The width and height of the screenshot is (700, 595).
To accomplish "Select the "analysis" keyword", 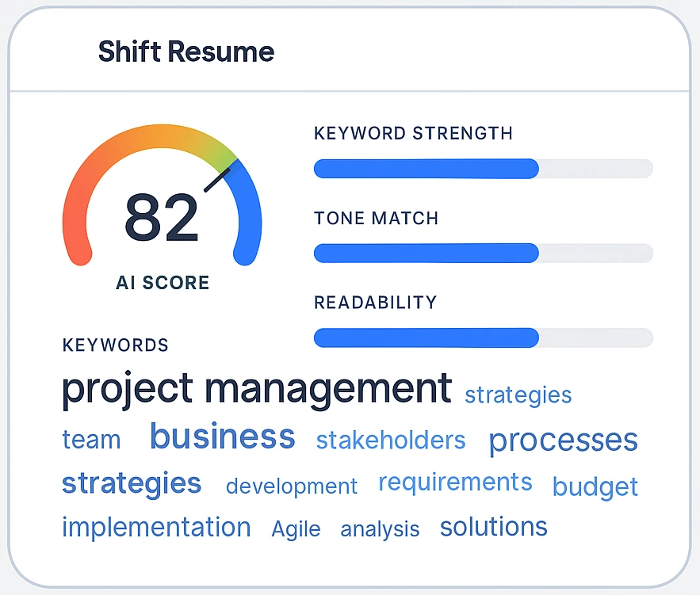I will (380, 529).
